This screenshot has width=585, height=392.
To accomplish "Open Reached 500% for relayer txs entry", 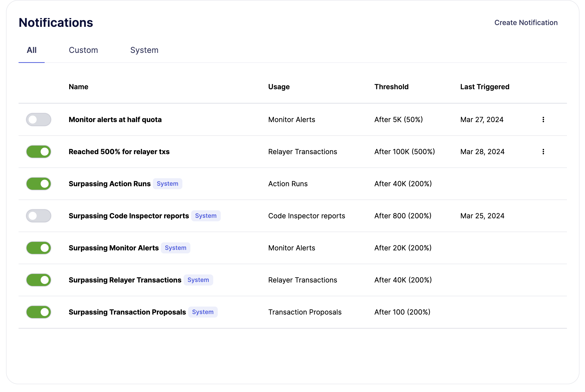I will click(119, 152).
